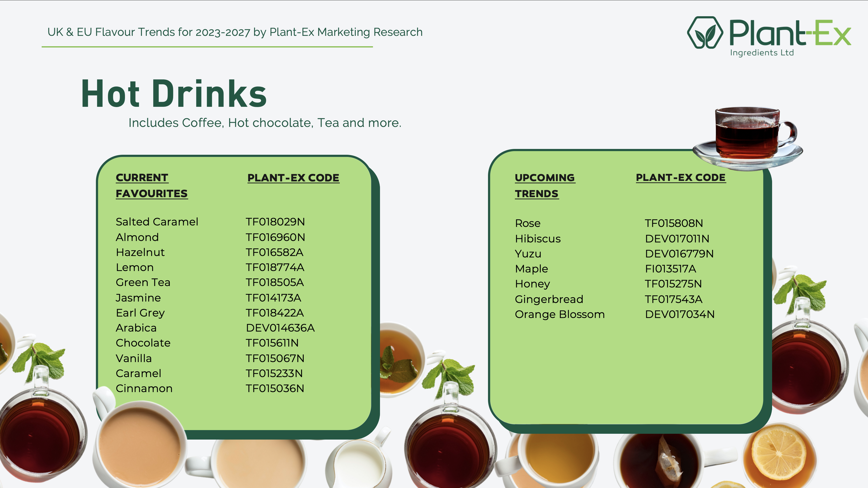
Task: Select code DEV017011N
Action: coord(677,239)
